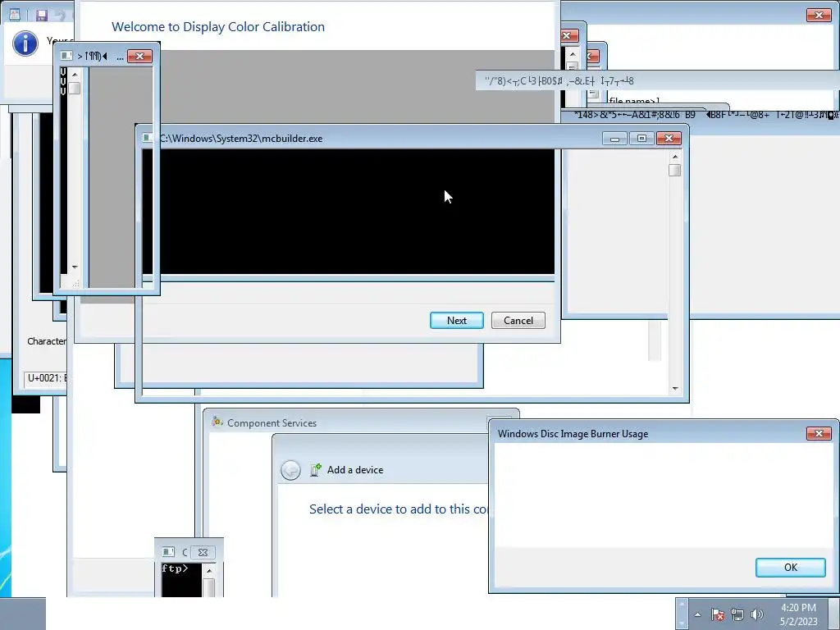This screenshot has height=630, width=840.
Task: Click scroll-up arrow in mcbuilder.exe scrollbar
Action: [675, 157]
